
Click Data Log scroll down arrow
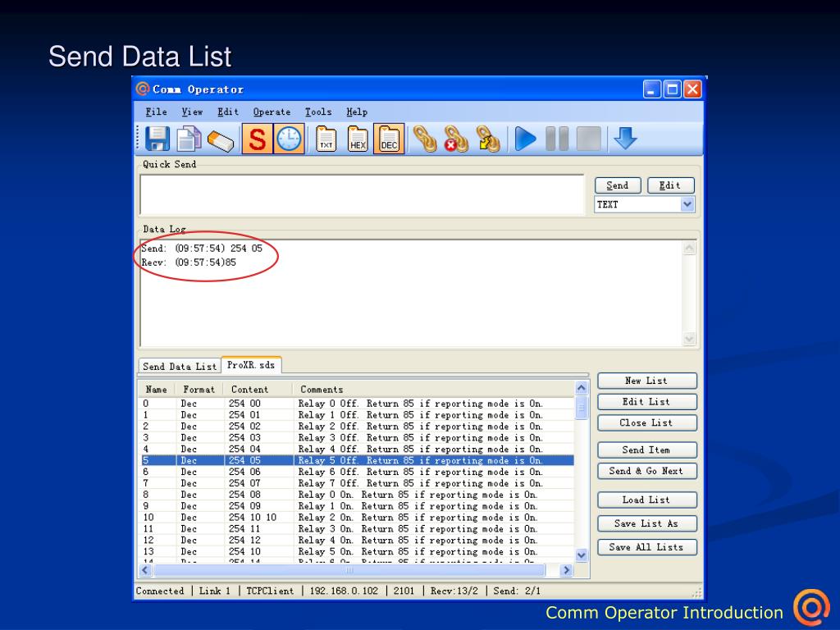pos(689,339)
